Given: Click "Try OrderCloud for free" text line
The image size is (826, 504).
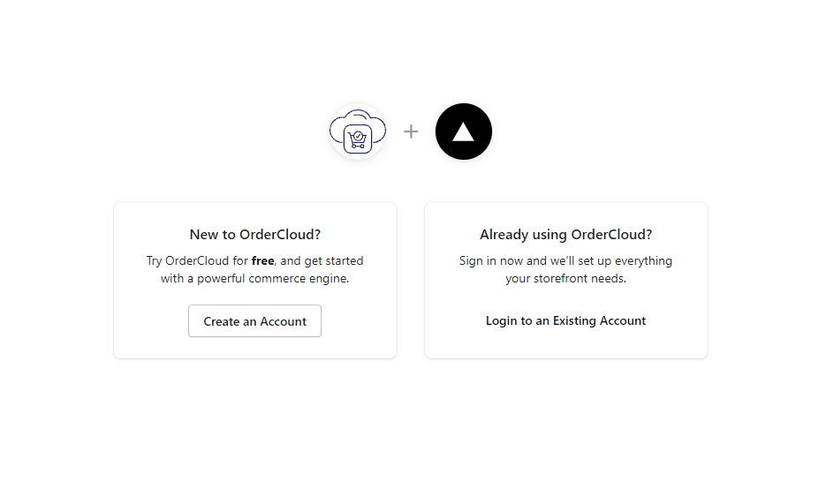Looking at the screenshot, I should pos(210,261).
